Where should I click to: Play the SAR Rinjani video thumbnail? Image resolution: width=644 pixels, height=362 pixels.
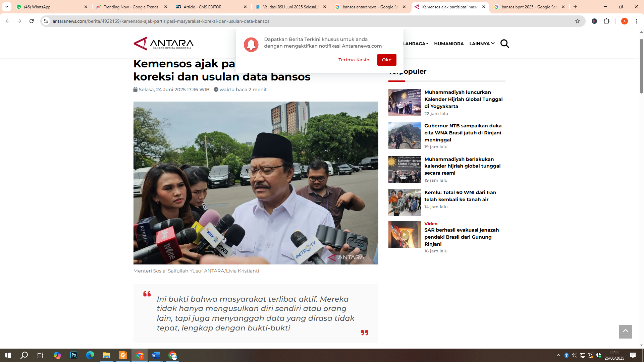tap(405, 235)
